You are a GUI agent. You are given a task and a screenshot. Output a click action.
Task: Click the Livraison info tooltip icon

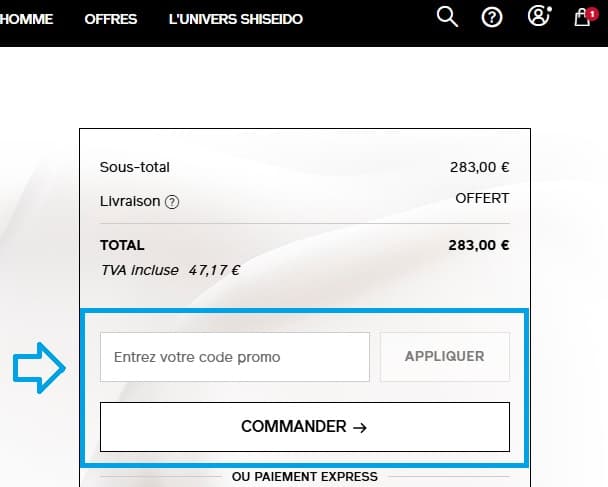172,202
